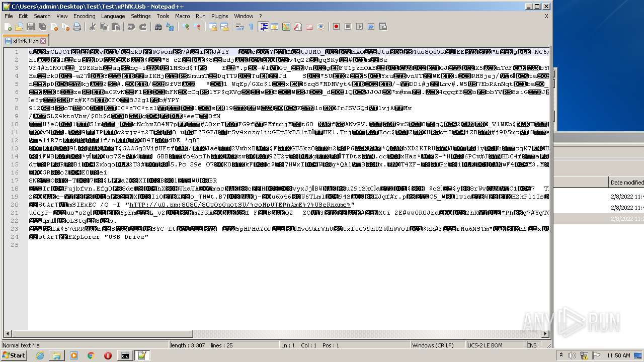Undo the last action with the Undo icon

131,27
